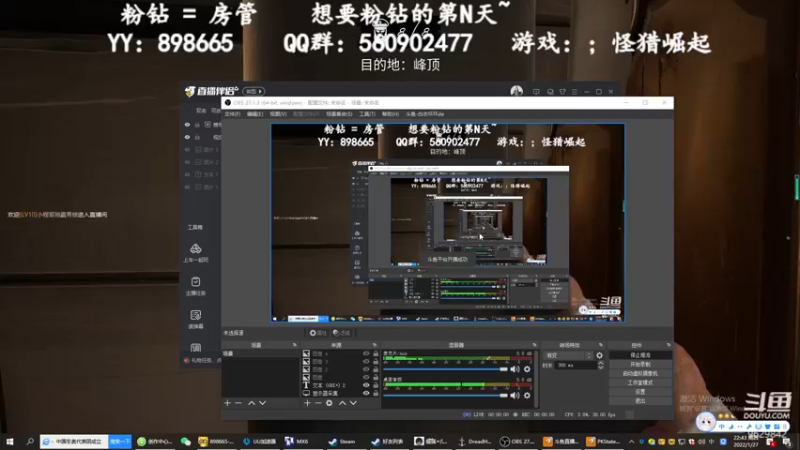
Task: Toggle eye of first layer in streaming companion
Action: tap(187, 124)
